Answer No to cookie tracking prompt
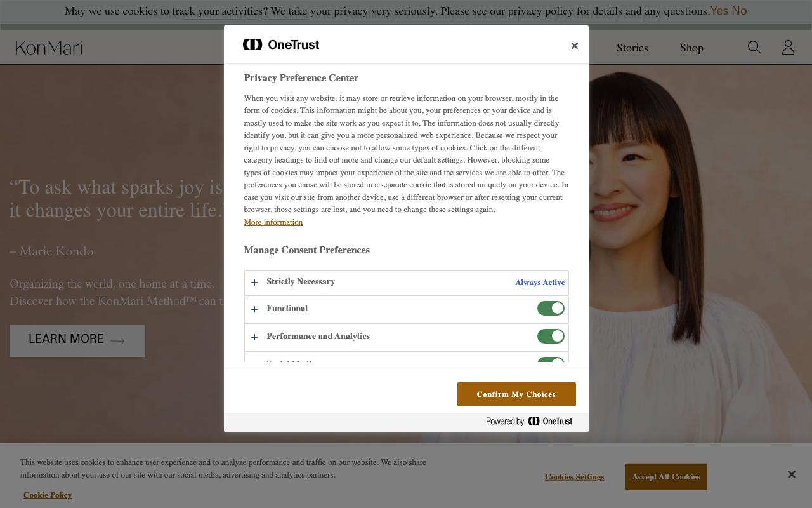Viewport: 812px width, 508px height. click(x=739, y=11)
